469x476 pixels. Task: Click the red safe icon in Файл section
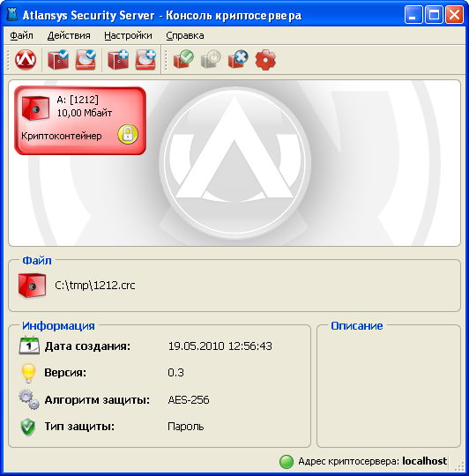[32, 286]
